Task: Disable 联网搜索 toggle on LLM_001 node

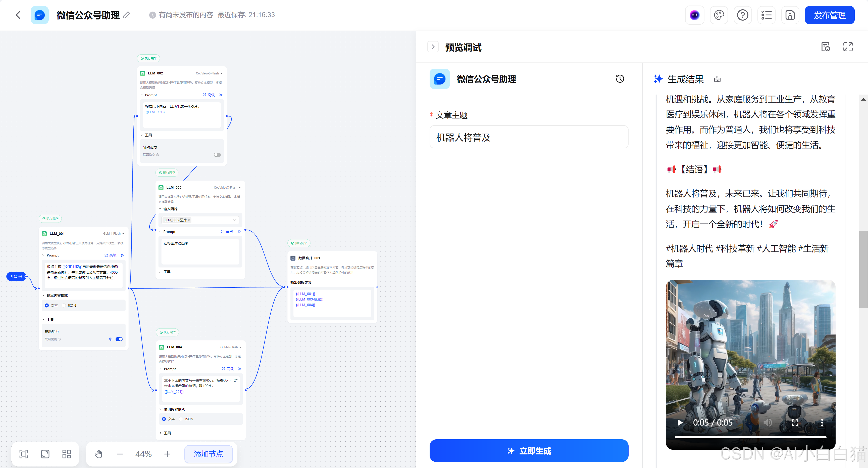Action: pos(119,339)
